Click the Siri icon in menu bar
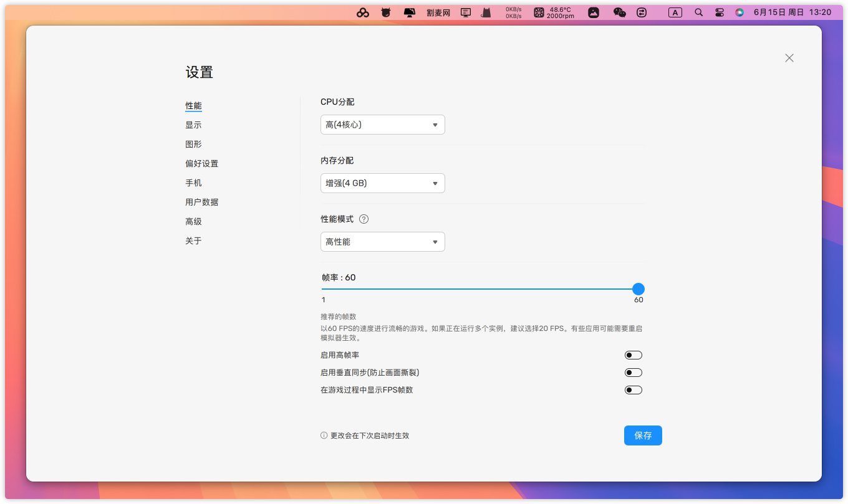Screen dimensions: 848x504 740,12
